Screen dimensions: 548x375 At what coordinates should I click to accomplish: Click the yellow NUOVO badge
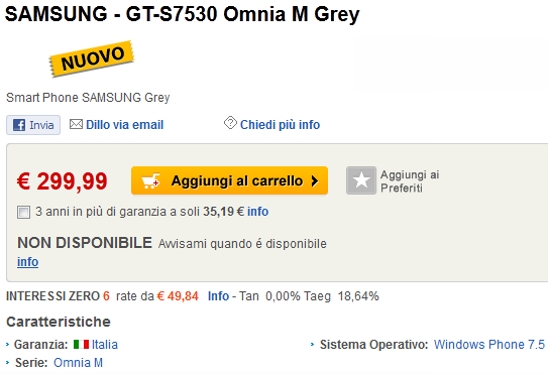point(92,58)
